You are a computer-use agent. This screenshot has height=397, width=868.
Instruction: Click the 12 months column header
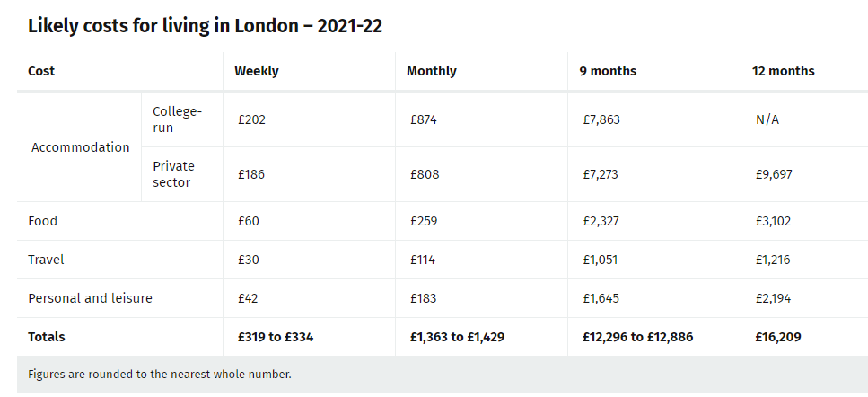pos(784,72)
